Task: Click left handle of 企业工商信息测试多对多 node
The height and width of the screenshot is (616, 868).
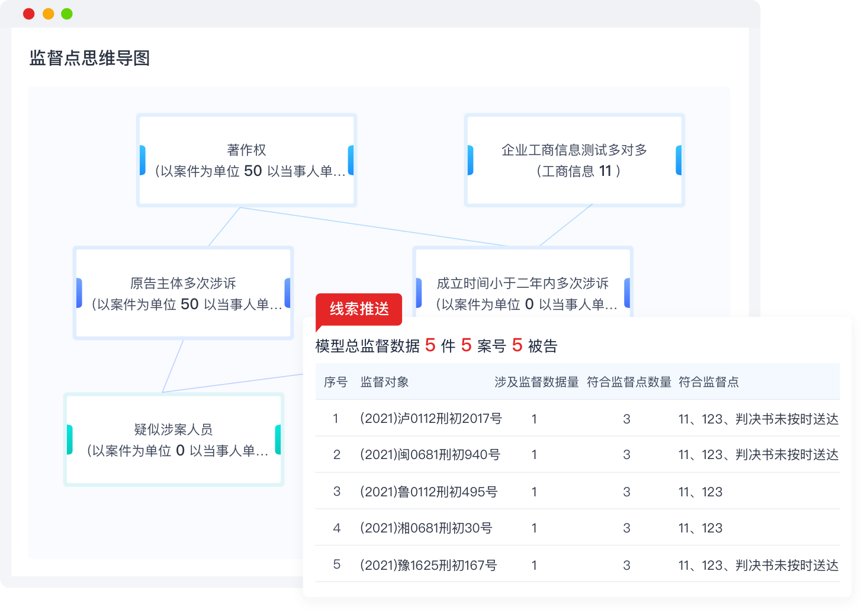Action: click(470, 161)
